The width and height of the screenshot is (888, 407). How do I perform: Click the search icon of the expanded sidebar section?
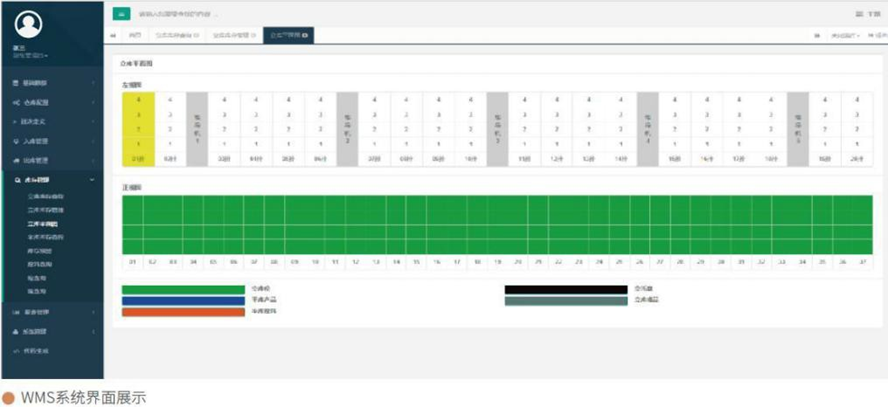point(15,181)
